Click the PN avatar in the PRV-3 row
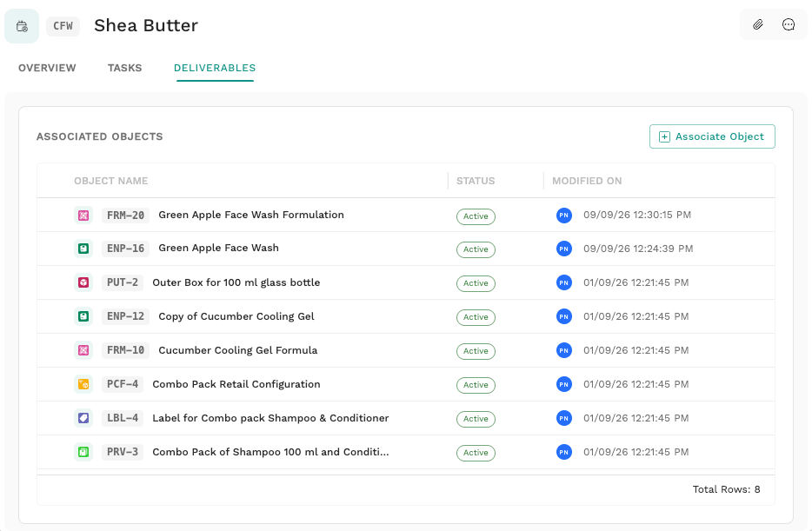Image resolution: width=812 pixels, height=531 pixels. click(564, 452)
